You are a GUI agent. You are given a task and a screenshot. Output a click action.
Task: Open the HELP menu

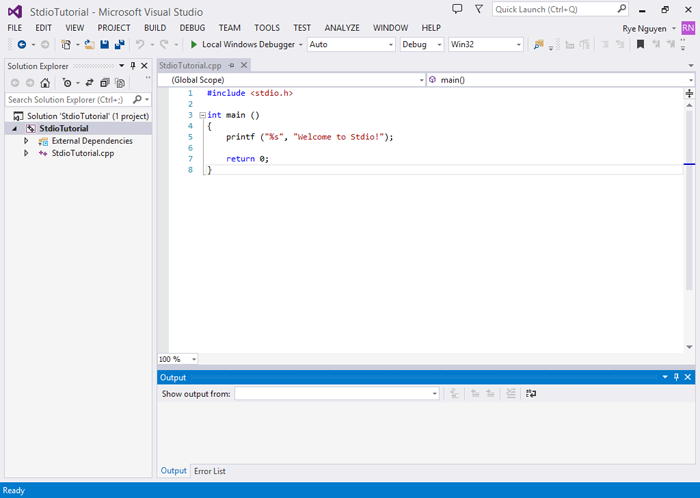pos(431,28)
